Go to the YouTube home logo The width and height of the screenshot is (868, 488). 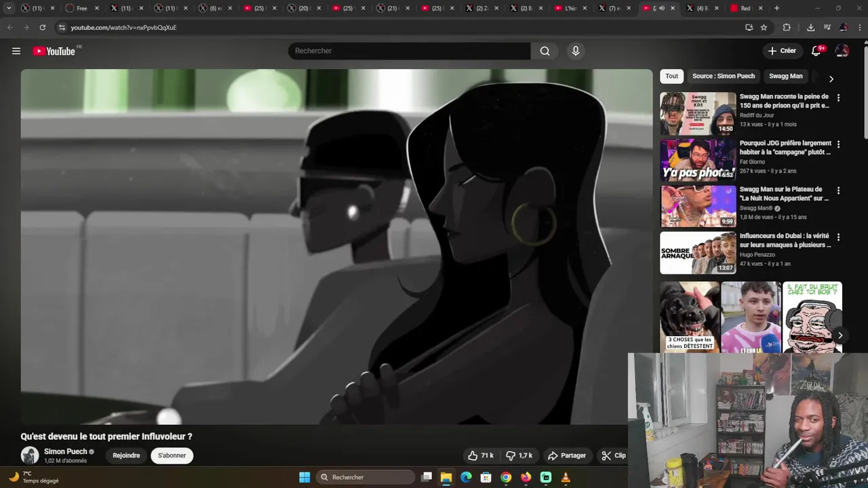pos(54,51)
